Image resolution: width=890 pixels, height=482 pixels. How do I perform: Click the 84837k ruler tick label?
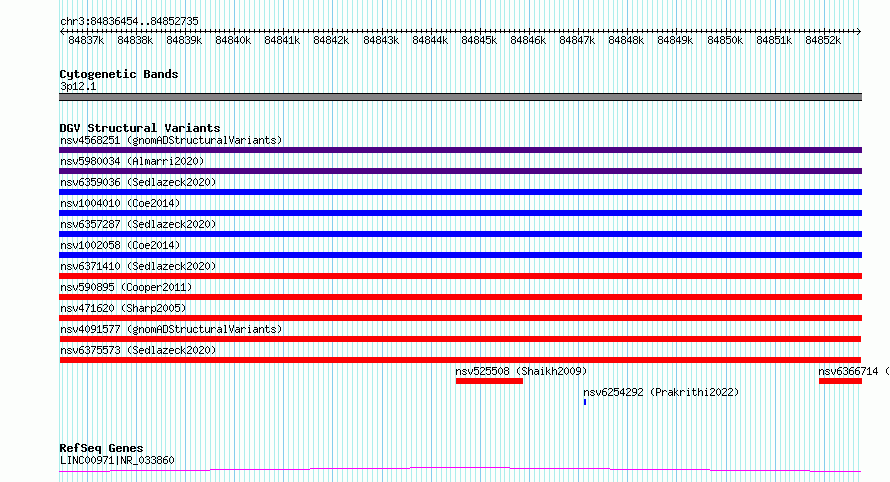coord(86,40)
